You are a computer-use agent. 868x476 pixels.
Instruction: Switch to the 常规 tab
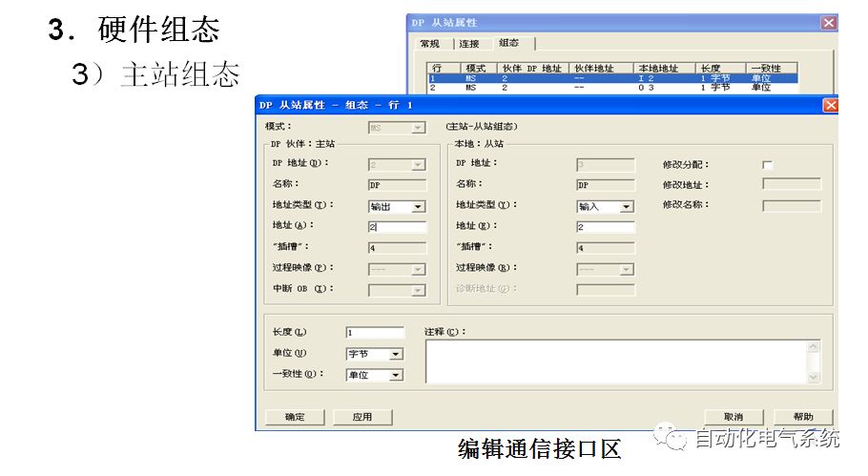429,44
